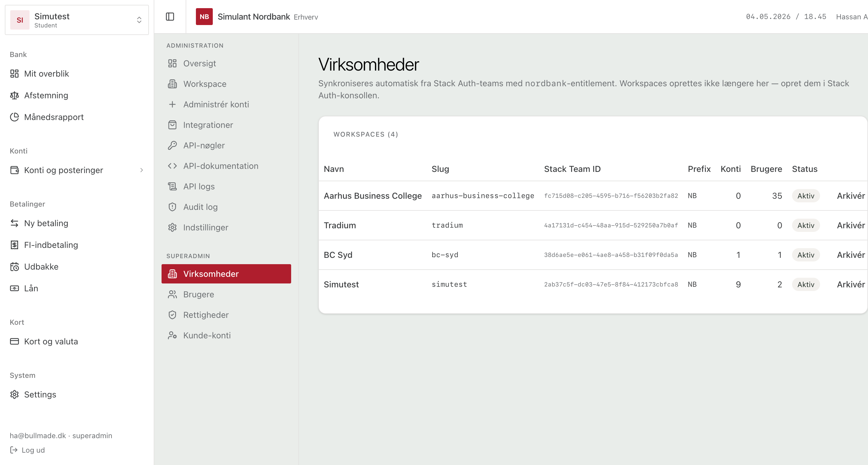Click the FI-indbetaling receipt icon
Image resolution: width=868 pixels, height=465 pixels.
tap(14, 245)
